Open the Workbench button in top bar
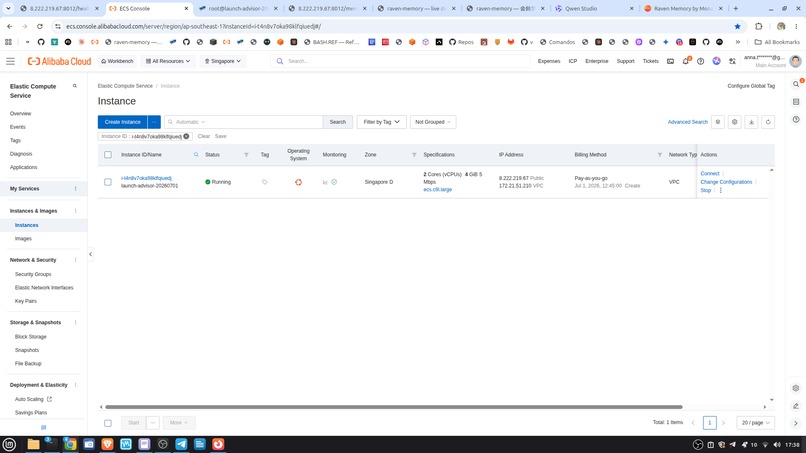The height and width of the screenshot is (453, 806). click(117, 61)
